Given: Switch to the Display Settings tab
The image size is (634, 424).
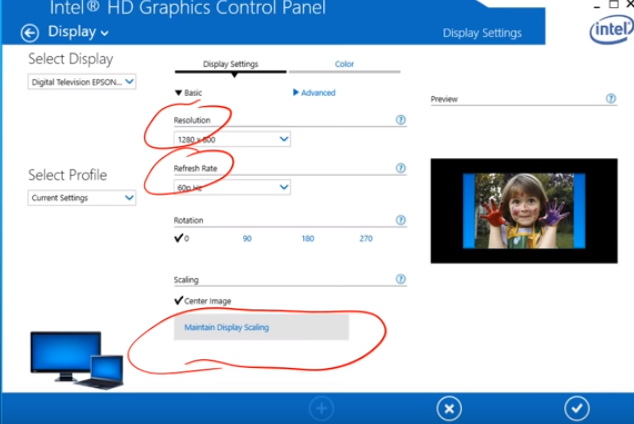Looking at the screenshot, I should (x=230, y=64).
